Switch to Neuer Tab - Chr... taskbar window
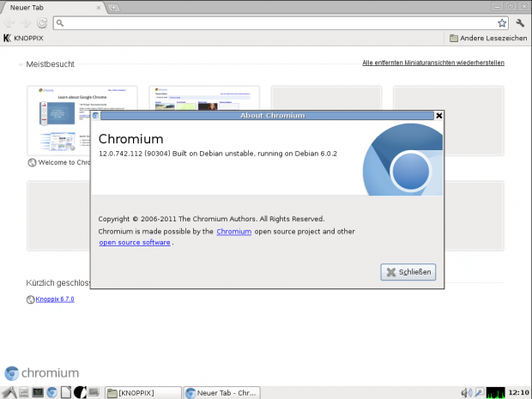Image resolution: width=532 pixels, height=399 pixels. coord(222,393)
